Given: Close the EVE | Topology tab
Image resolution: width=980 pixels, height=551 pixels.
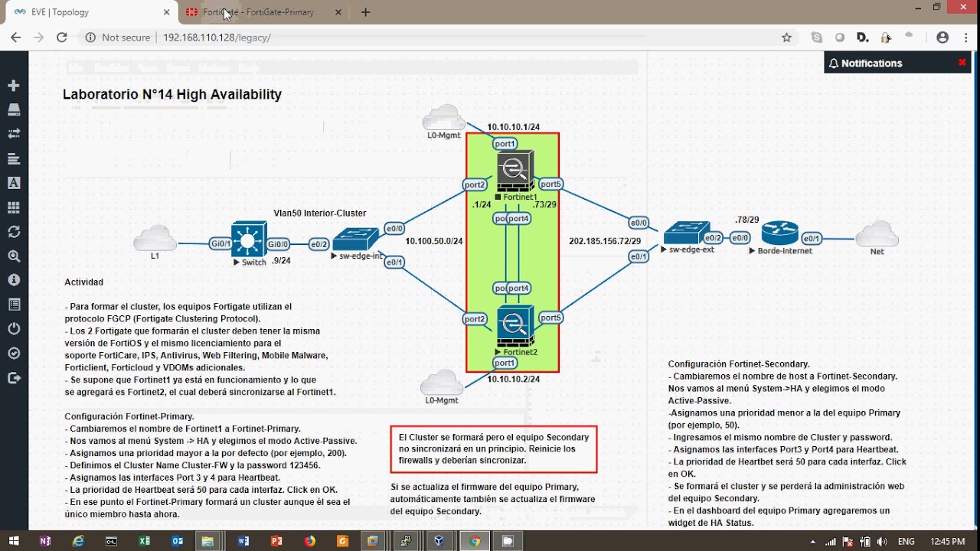Looking at the screenshot, I should (x=167, y=12).
